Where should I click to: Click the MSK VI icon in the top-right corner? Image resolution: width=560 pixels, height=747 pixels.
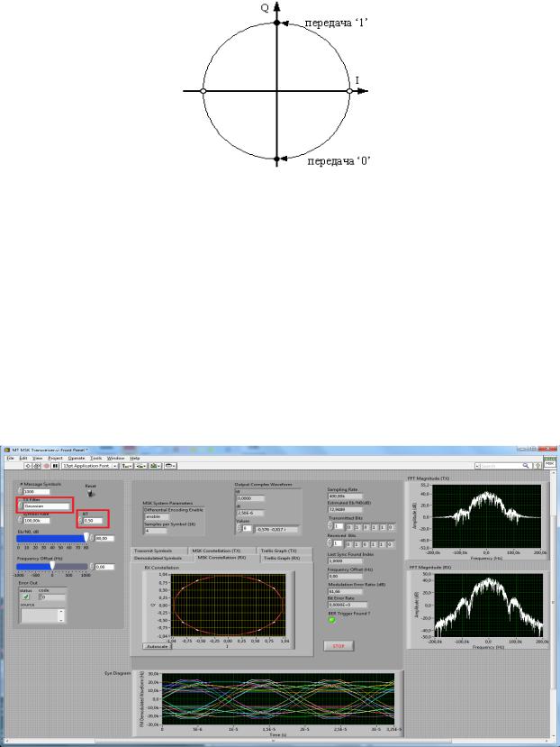click(x=549, y=463)
